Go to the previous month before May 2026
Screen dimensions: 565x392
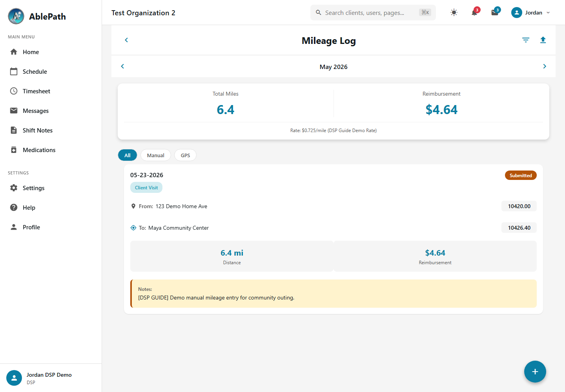[122, 66]
